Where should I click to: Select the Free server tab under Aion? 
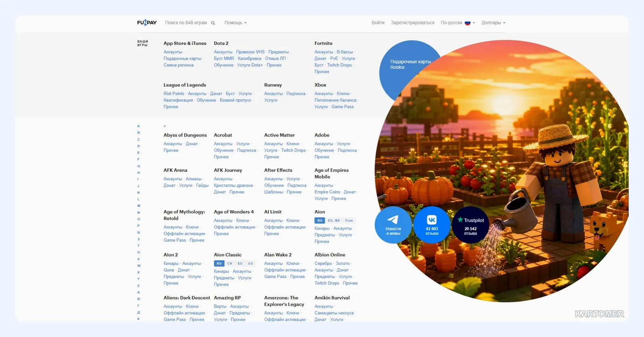[x=349, y=221]
